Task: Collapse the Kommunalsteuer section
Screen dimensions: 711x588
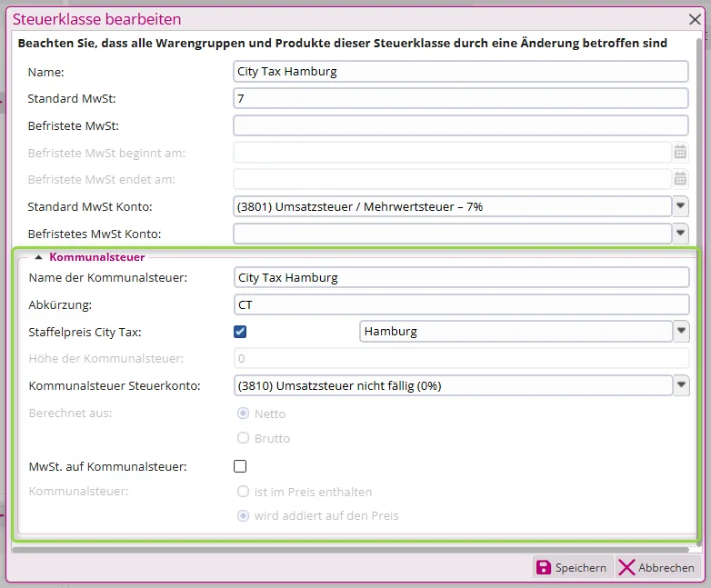Action: coord(39,257)
